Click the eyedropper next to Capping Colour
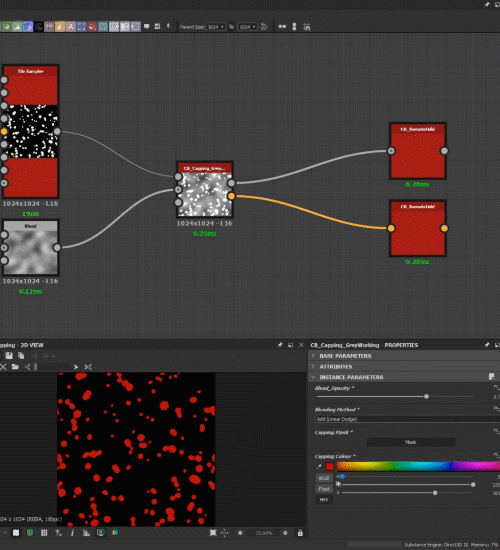This screenshot has height=550, width=500. 319,467
